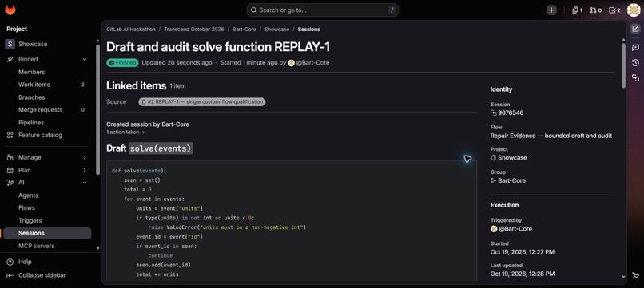Open Bart-Core breadcrumb
The width and height of the screenshot is (644, 288).
point(244,30)
